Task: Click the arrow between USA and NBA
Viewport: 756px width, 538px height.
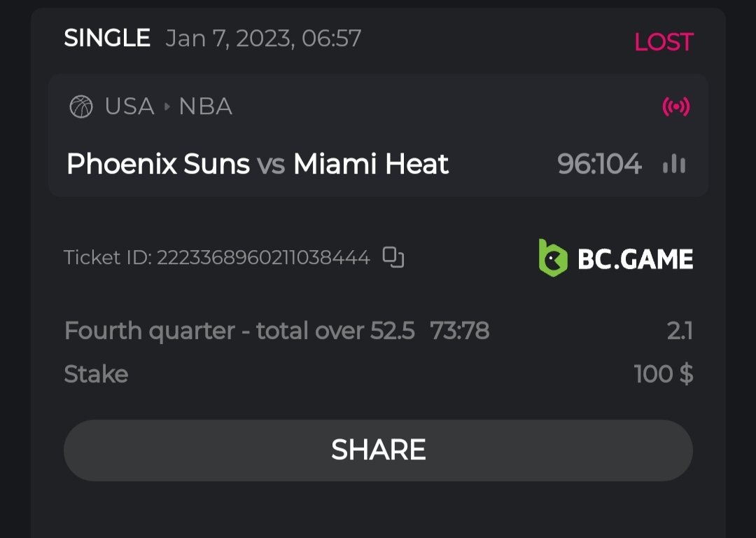Action: (x=167, y=107)
